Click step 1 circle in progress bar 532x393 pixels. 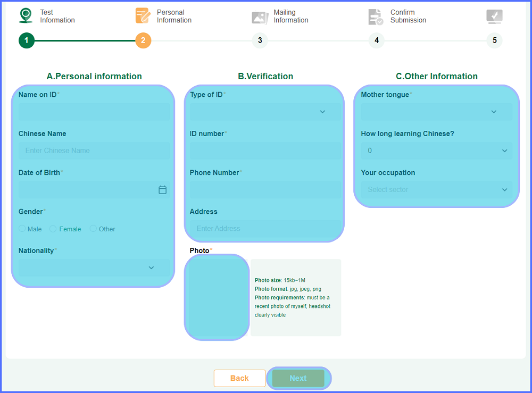(27, 40)
